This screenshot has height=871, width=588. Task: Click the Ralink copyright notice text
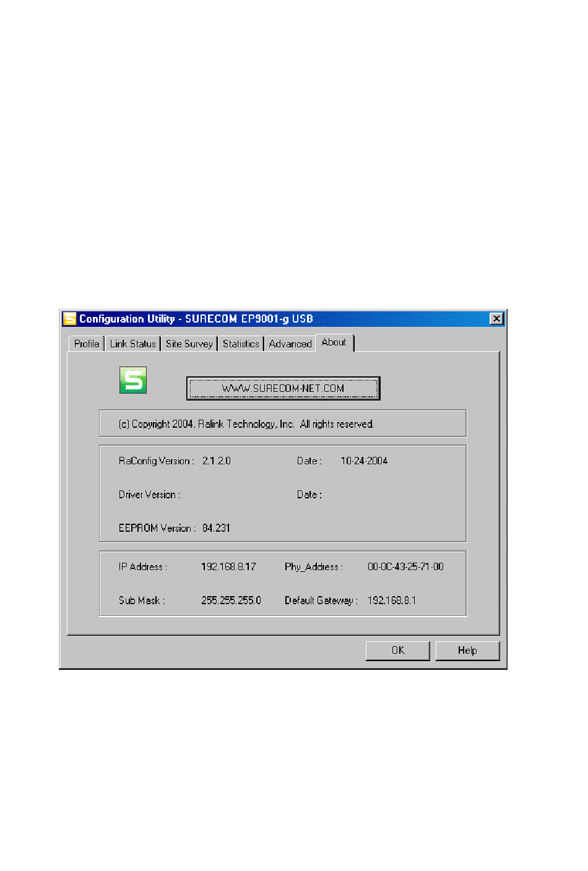click(246, 424)
